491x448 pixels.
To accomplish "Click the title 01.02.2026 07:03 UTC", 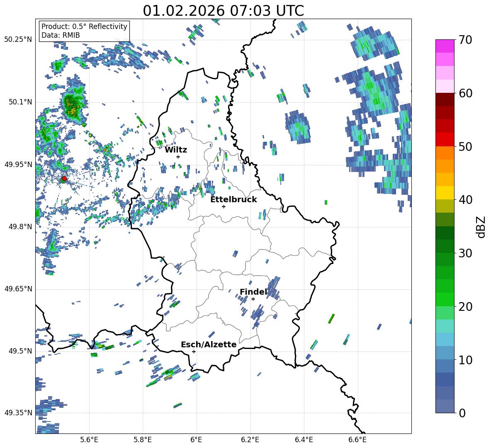I will (223, 11).
